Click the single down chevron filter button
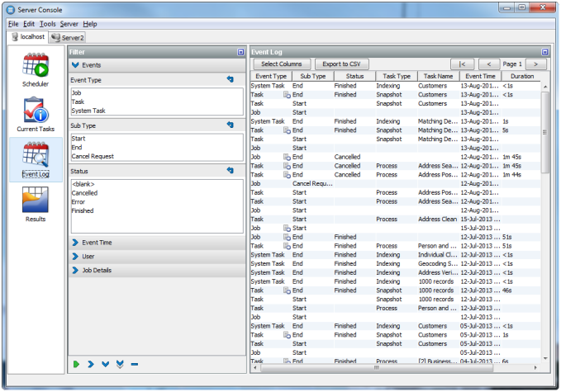 tap(105, 364)
